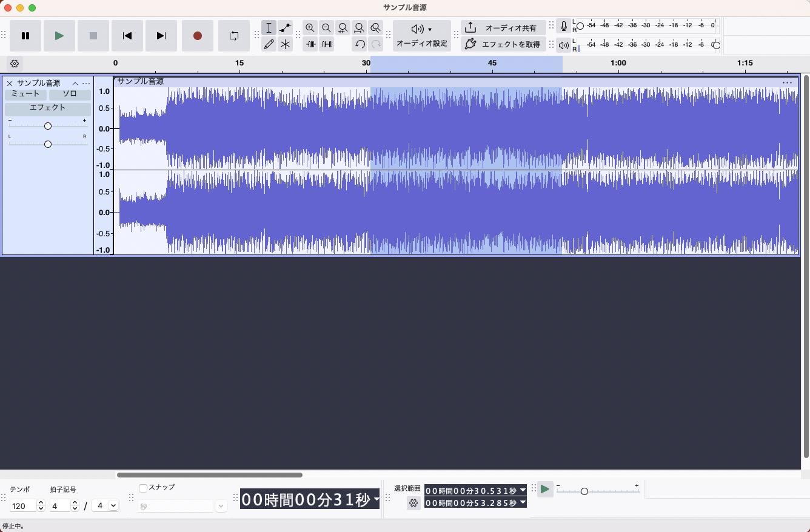Start playback with green Play button

click(59, 36)
